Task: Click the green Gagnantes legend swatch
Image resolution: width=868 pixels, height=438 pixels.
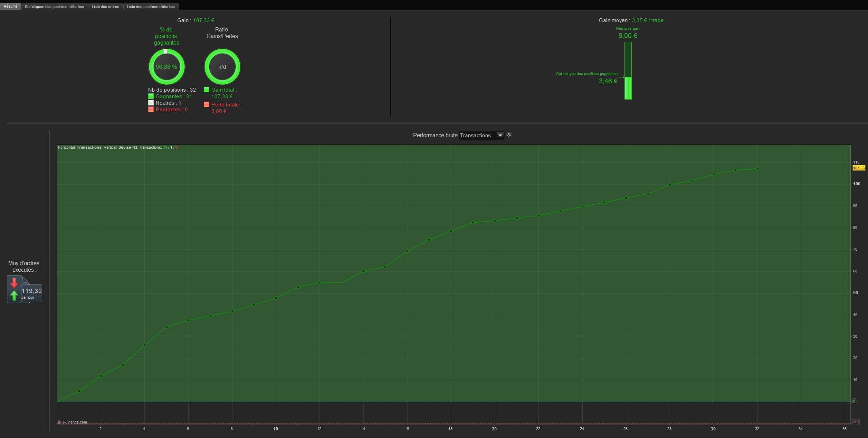Action: tap(151, 96)
